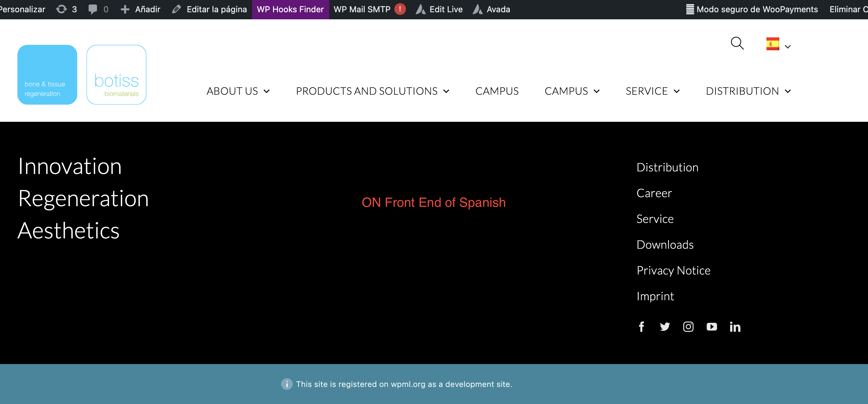Click the Regeneration heading text
Viewport: 868px width, 404px height.
83,199
